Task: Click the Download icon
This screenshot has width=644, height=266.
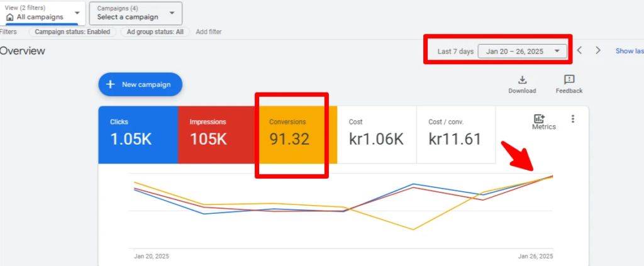Action: [522, 80]
